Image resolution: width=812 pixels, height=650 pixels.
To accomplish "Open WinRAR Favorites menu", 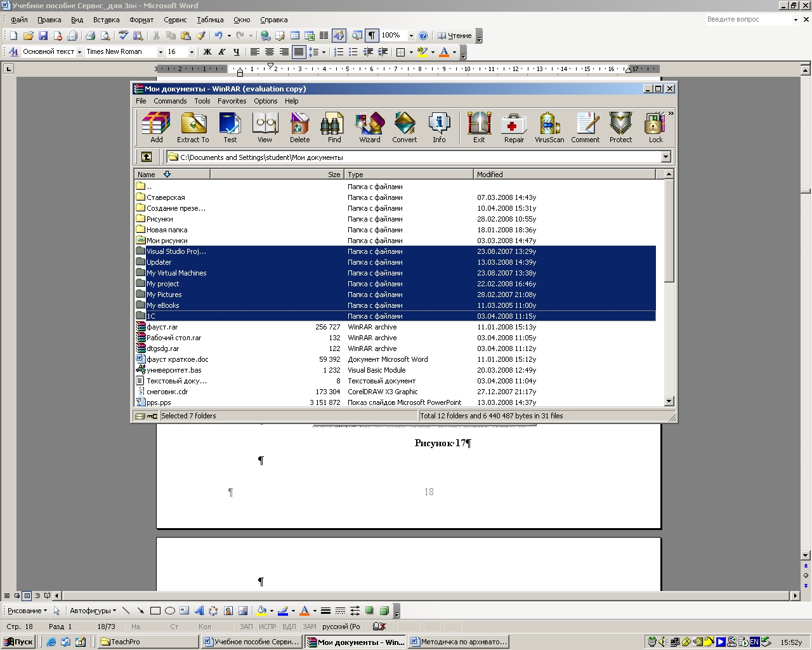I will [x=232, y=101].
